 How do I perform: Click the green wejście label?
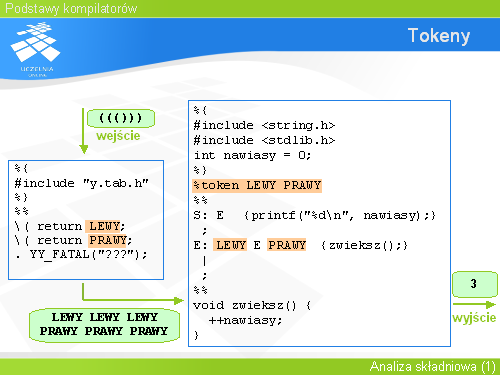click(118, 136)
